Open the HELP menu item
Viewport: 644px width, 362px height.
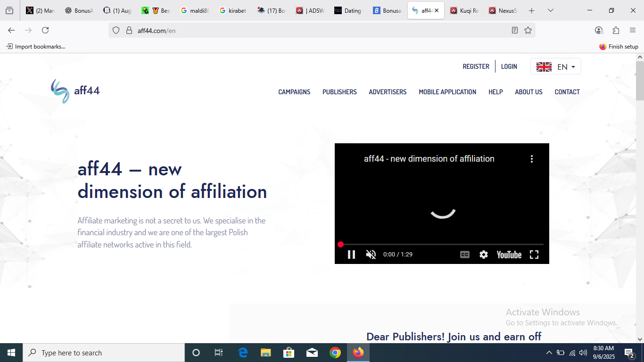(x=495, y=92)
